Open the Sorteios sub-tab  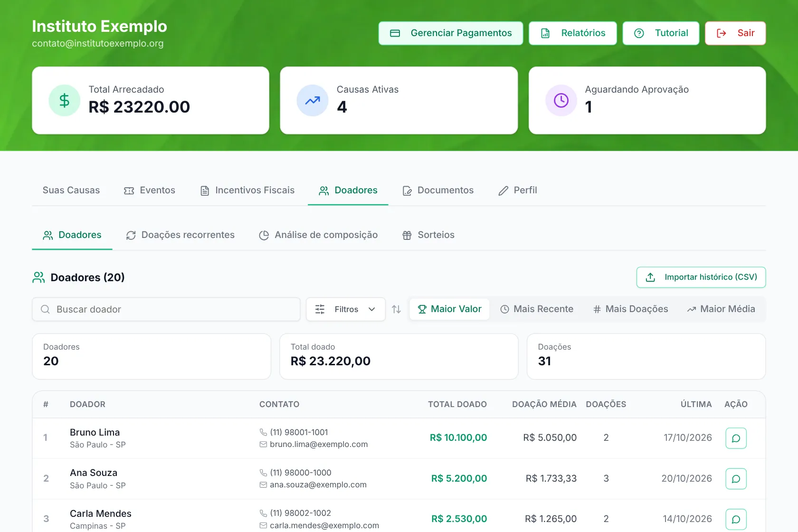(x=428, y=235)
